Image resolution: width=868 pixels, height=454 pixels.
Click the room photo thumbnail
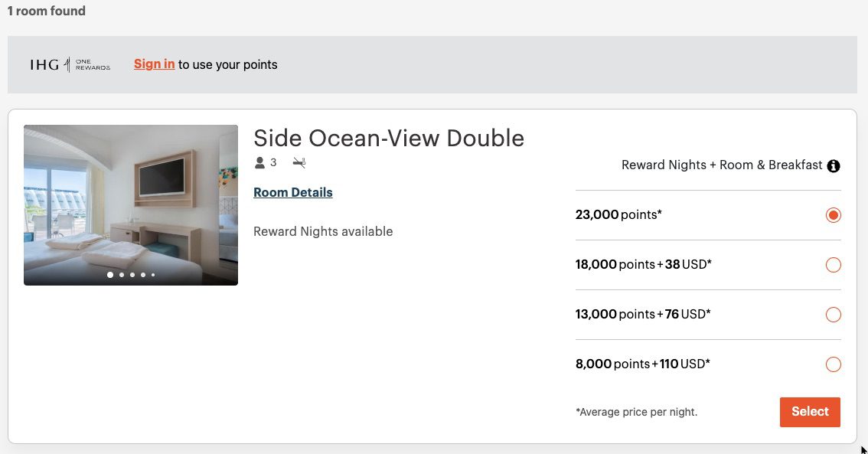[x=130, y=204]
